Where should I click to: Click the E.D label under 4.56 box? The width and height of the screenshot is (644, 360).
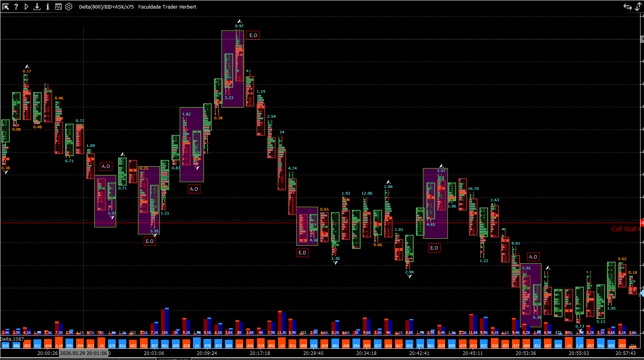[x=302, y=252]
